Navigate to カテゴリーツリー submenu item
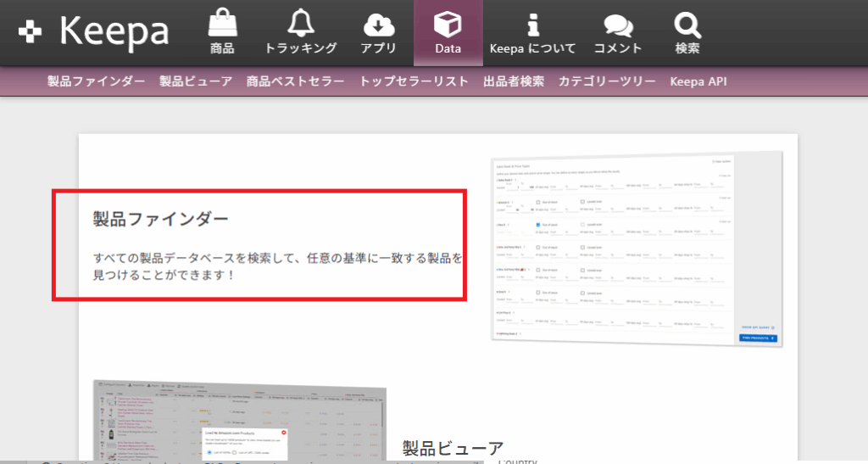This screenshot has width=868, height=464. (607, 82)
